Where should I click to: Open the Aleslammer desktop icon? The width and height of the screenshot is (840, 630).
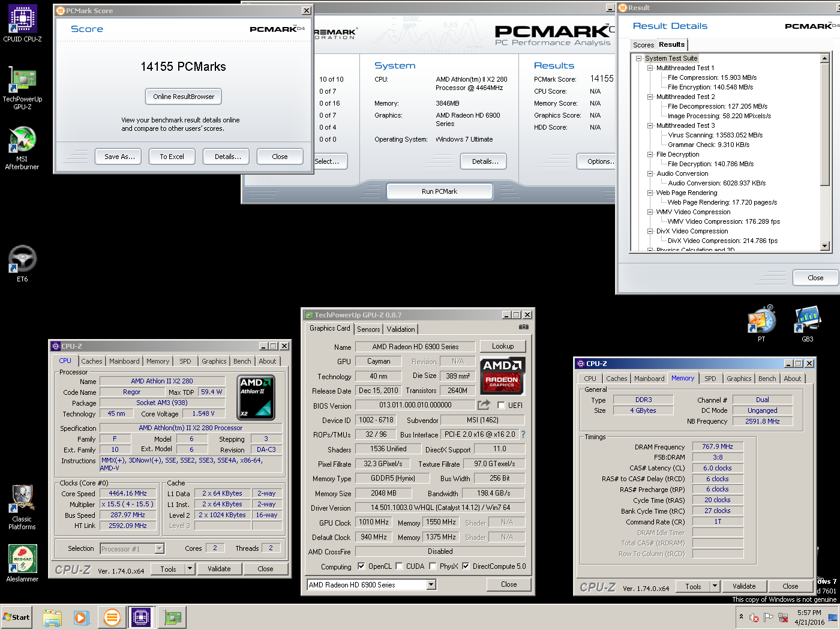22,563
